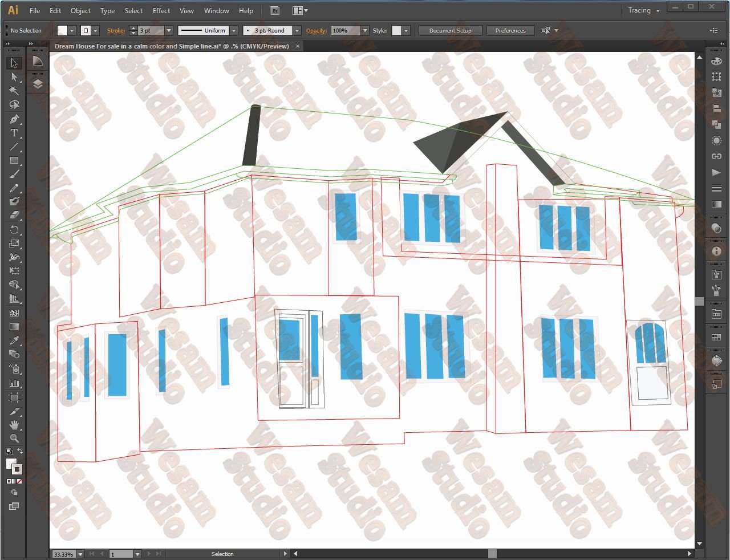This screenshot has width=730, height=560.
Task: Select the Rotate tool
Action: (x=14, y=230)
